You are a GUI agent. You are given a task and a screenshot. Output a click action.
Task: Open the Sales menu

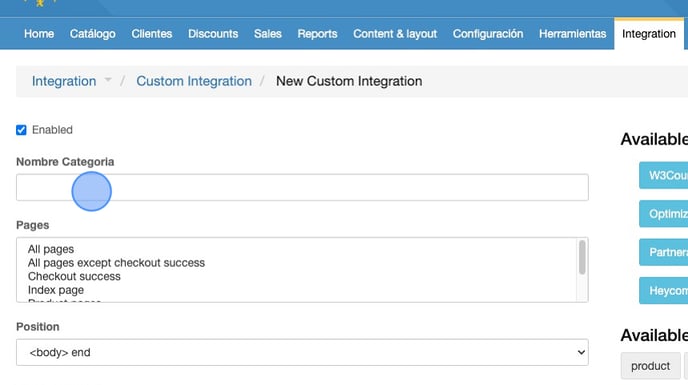coord(268,34)
